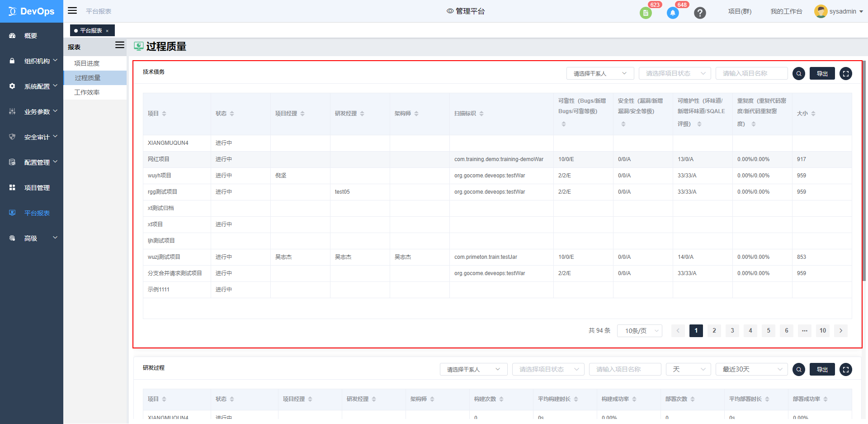The width and height of the screenshot is (868, 424).
Task: Close the 平台报表 tab
Action: [x=107, y=31]
